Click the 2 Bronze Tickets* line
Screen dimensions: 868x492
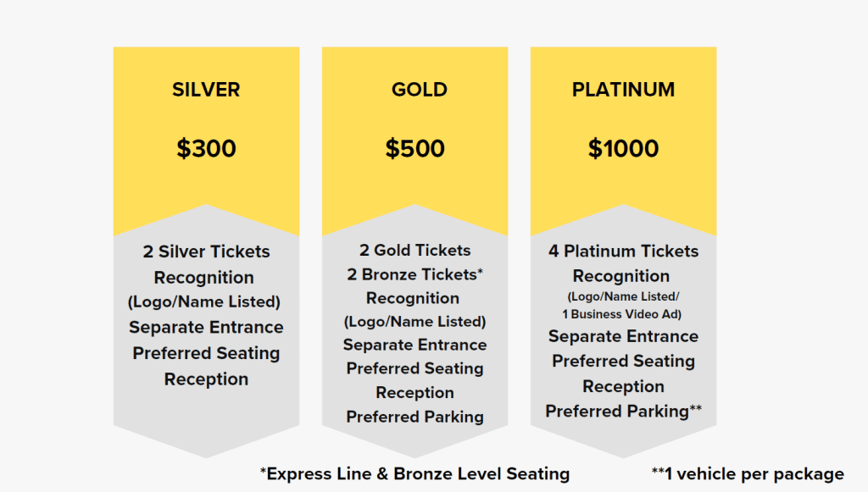[x=415, y=274]
